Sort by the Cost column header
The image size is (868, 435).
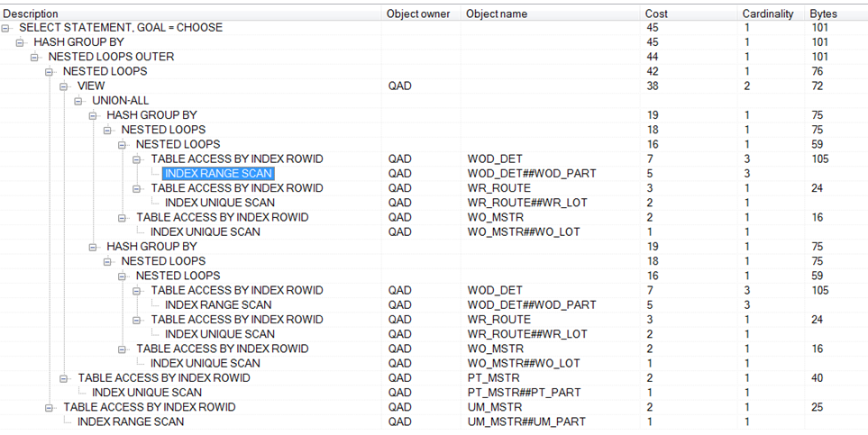coord(657,14)
